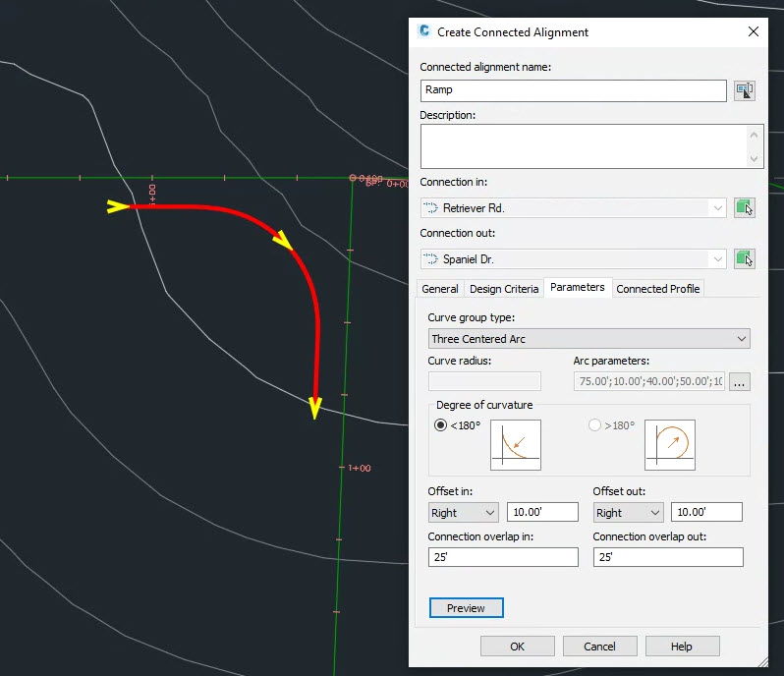
Task: Pick Connection out alignment from drawing
Action: pos(744,259)
